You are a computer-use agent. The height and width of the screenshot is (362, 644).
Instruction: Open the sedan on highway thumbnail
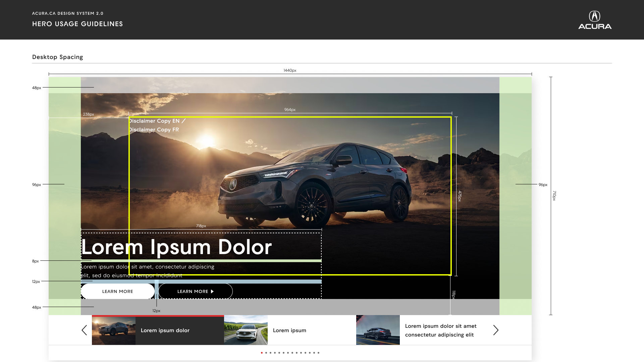[378, 330]
